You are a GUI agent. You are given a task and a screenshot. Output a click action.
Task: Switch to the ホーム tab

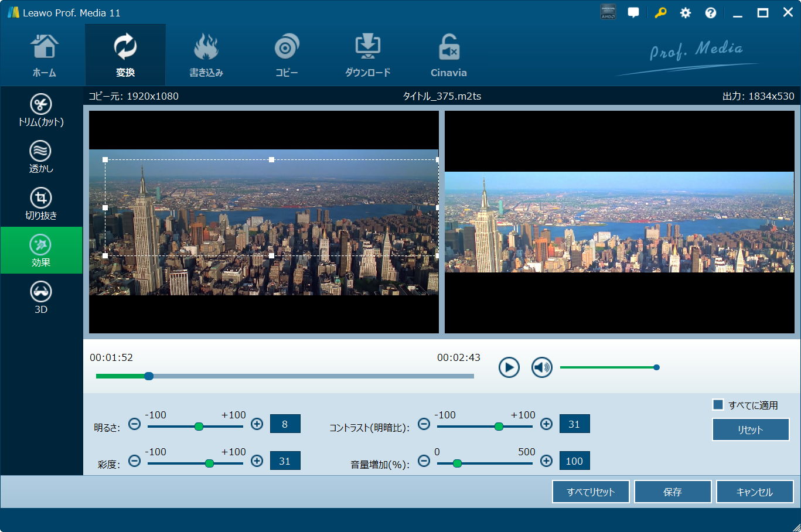(x=44, y=56)
